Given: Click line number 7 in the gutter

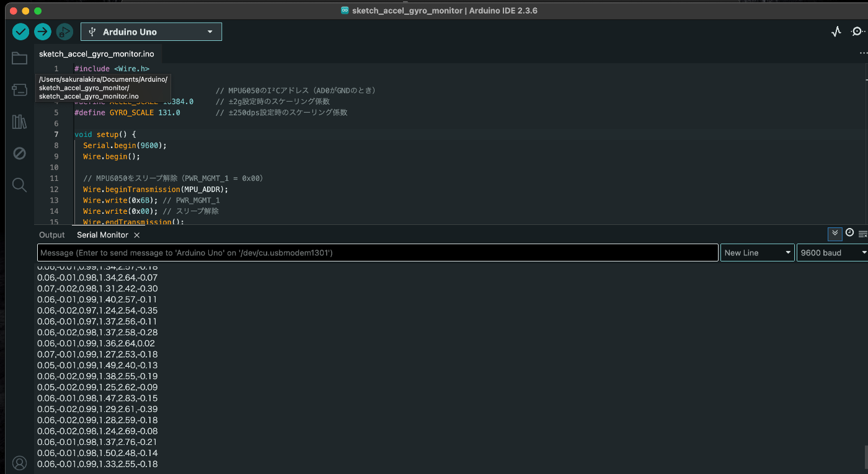Looking at the screenshot, I should [x=56, y=134].
